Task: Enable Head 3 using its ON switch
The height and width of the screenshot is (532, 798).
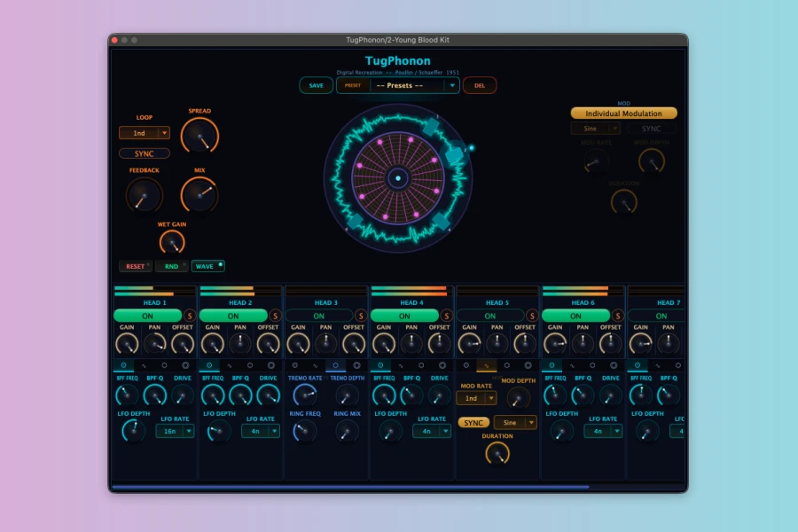Action: click(318, 316)
